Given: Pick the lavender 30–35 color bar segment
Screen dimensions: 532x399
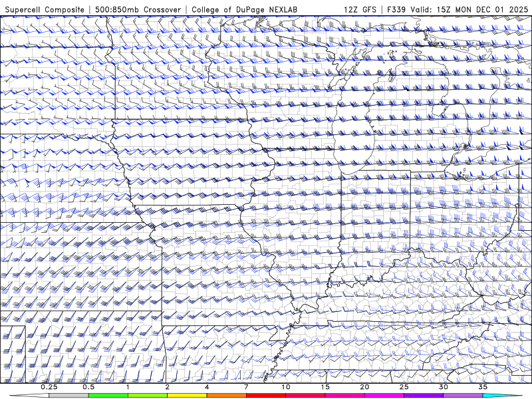Looking at the screenshot, I should 463,396.
